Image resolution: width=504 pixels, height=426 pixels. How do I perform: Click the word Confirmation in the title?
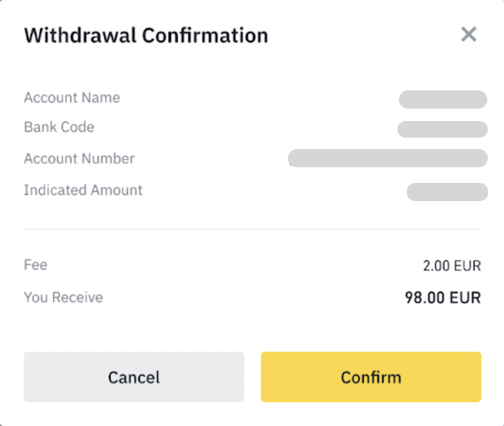[205, 35]
